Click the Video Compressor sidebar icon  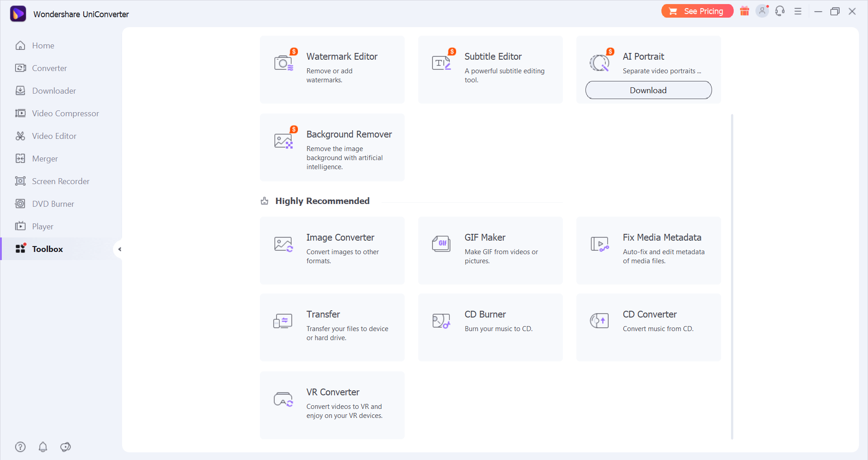pyautogui.click(x=20, y=113)
